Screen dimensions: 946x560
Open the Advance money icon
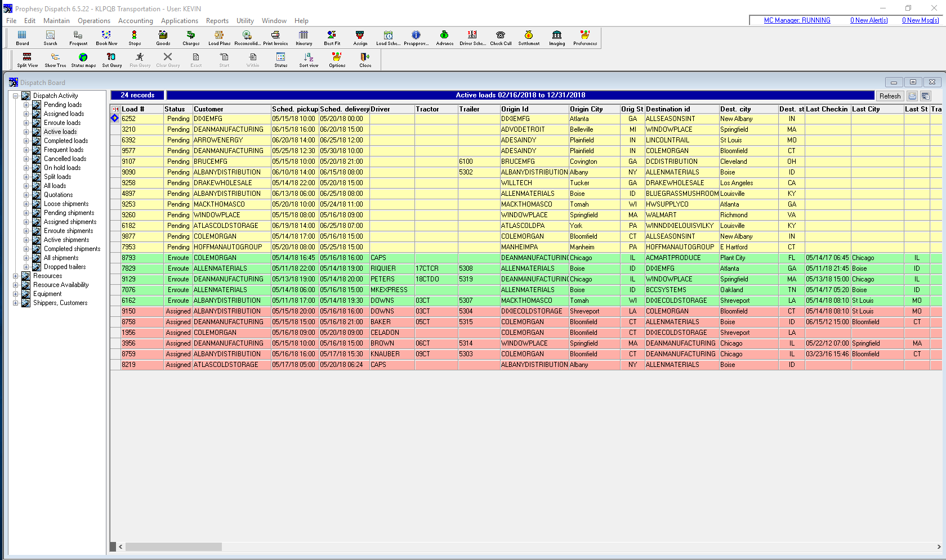(444, 38)
